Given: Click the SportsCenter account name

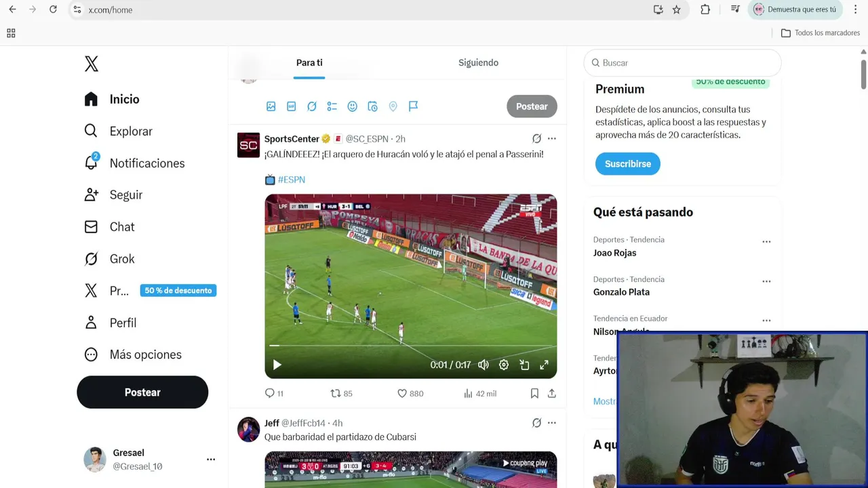Looking at the screenshot, I should 292,139.
